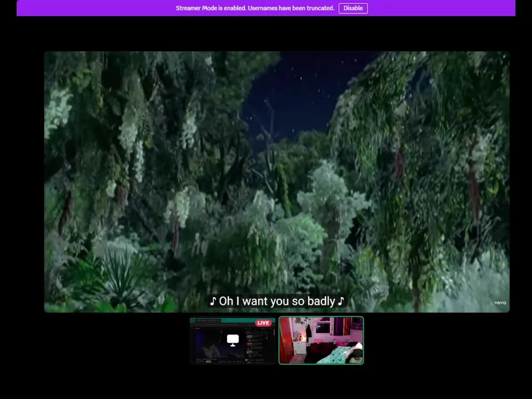Click the Streamer Mode notice text
The image size is (532, 399).
(x=255, y=8)
